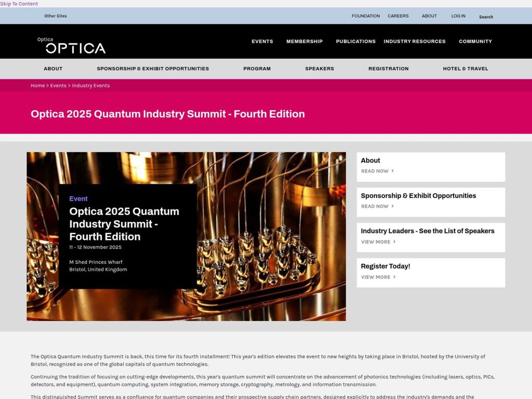The height and width of the screenshot is (399, 532).
Task: Open the Registration page from the summit menu
Action: 389,68
